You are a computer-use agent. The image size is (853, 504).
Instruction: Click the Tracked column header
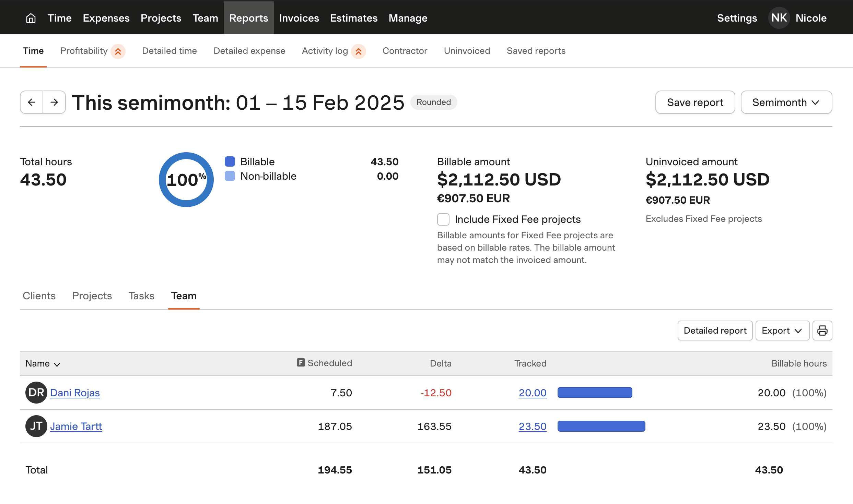pyautogui.click(x=530, y=363)
